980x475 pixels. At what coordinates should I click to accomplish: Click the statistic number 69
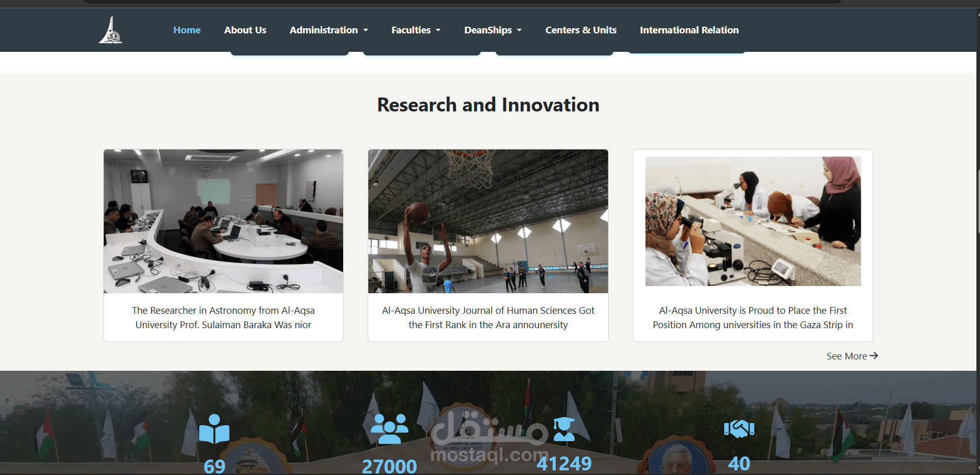214,466
